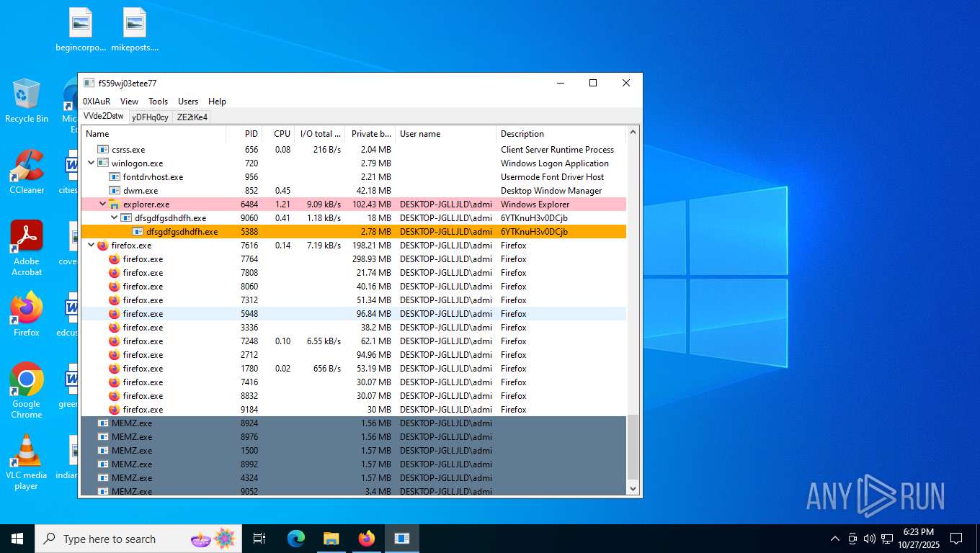This screenshot has width=980, height=553.
Task: Sort by the User name column header
Action: coord(446,134)
